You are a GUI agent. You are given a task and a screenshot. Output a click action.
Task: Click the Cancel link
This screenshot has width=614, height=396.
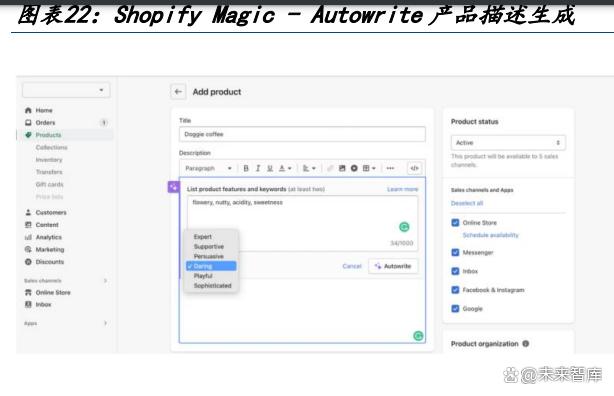(352, 266)
